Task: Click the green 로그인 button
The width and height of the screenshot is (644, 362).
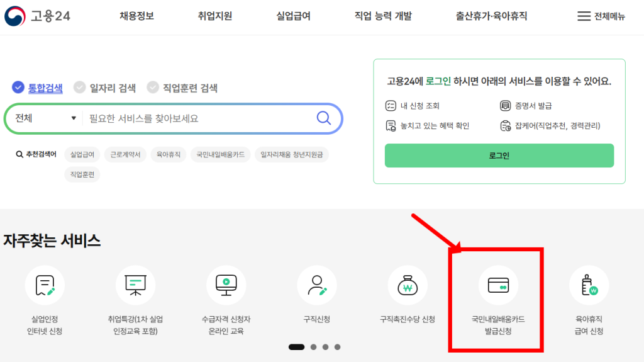Action: coord(499,156)
